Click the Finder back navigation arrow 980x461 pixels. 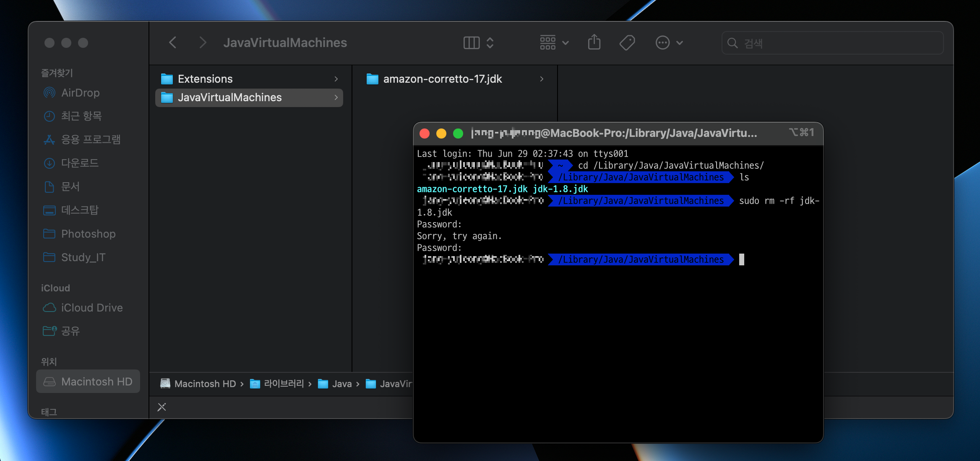(x=172, y=42)
